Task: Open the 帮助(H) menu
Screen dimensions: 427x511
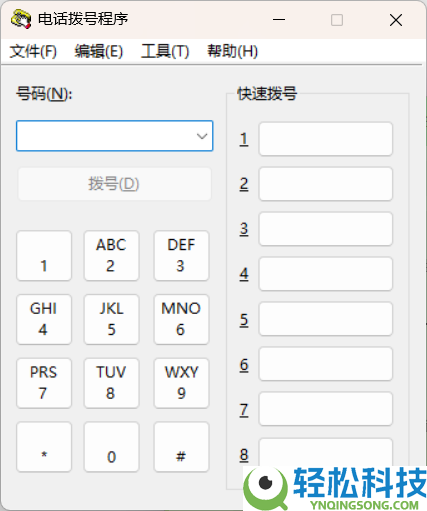Action: coord(232,51)
